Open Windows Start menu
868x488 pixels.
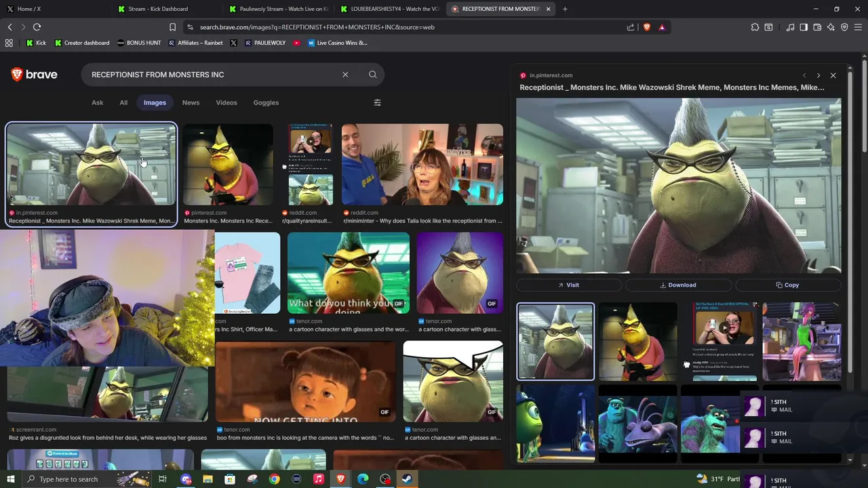10,479
